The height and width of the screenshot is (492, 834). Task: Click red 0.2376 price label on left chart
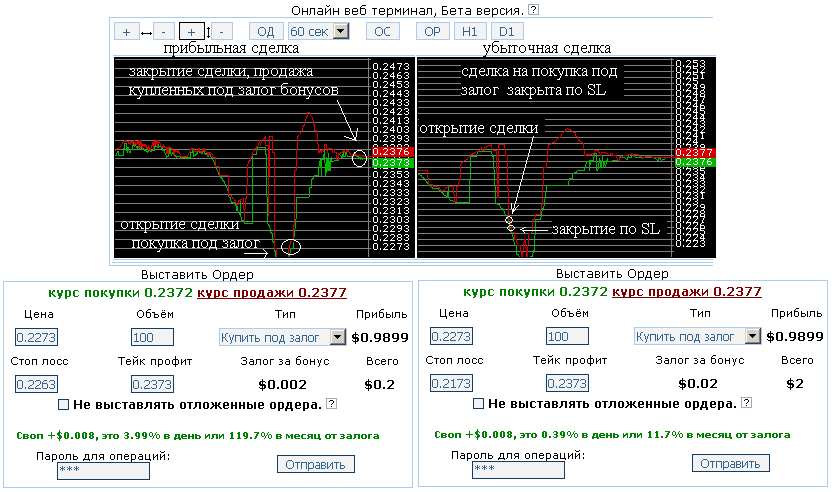pyautogui.click(x=392, y=152)
